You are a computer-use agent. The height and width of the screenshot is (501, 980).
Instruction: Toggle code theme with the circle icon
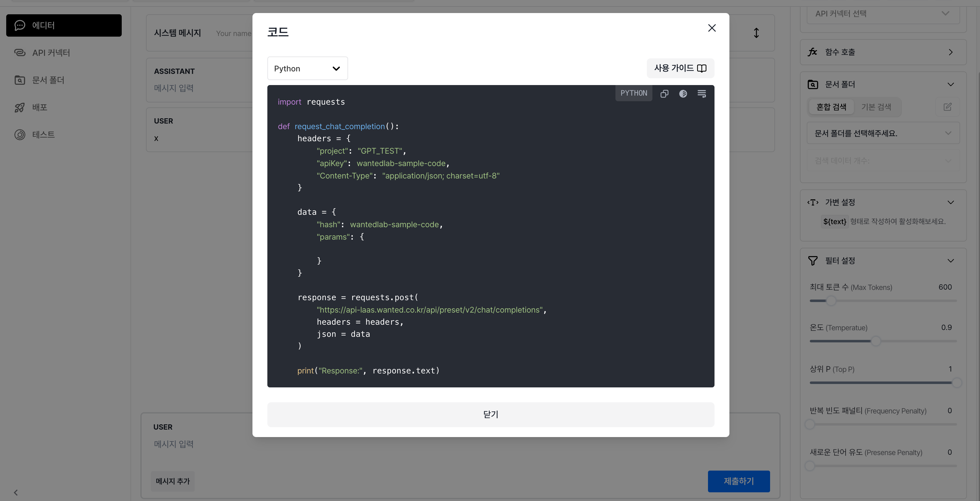[683, 93]
